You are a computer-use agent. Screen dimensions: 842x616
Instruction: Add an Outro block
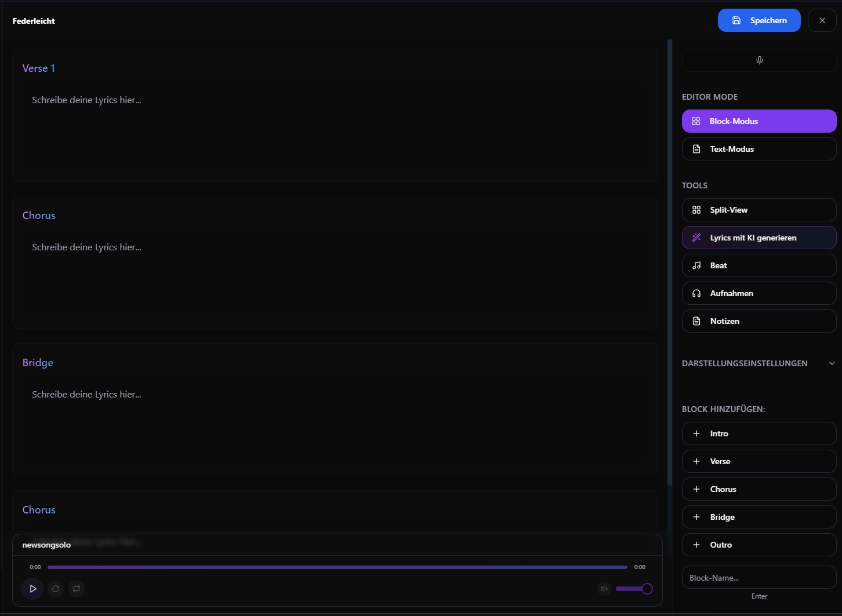pyautogui.click(x=758, y=545)
